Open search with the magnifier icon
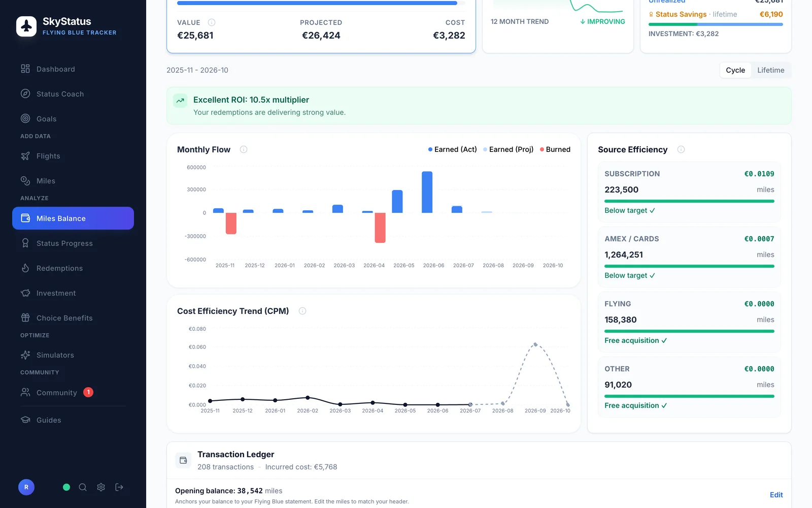Image resolution: width=812 pixels, height=508 pixels. (x=83, y=487)
